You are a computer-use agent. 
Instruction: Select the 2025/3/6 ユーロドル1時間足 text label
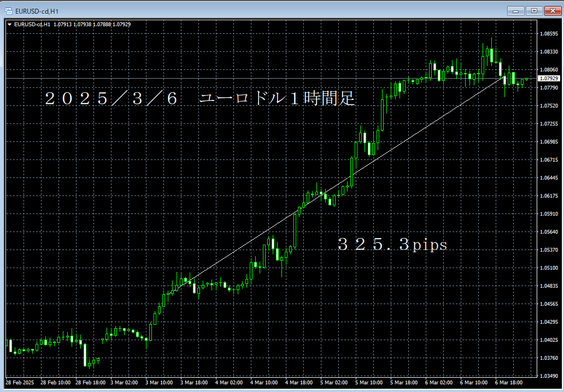click(199, 99)
